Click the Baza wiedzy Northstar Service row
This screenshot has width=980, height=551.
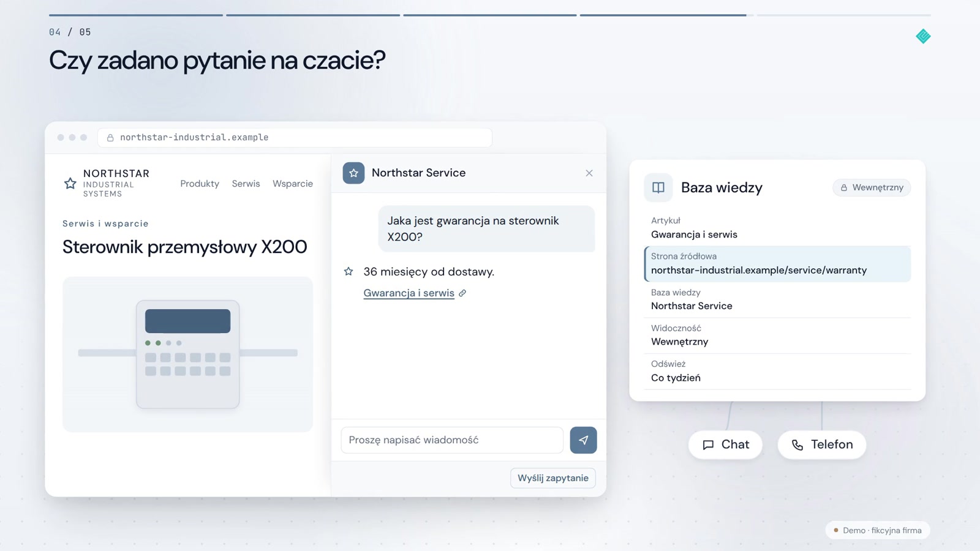[x=777, y=300]
